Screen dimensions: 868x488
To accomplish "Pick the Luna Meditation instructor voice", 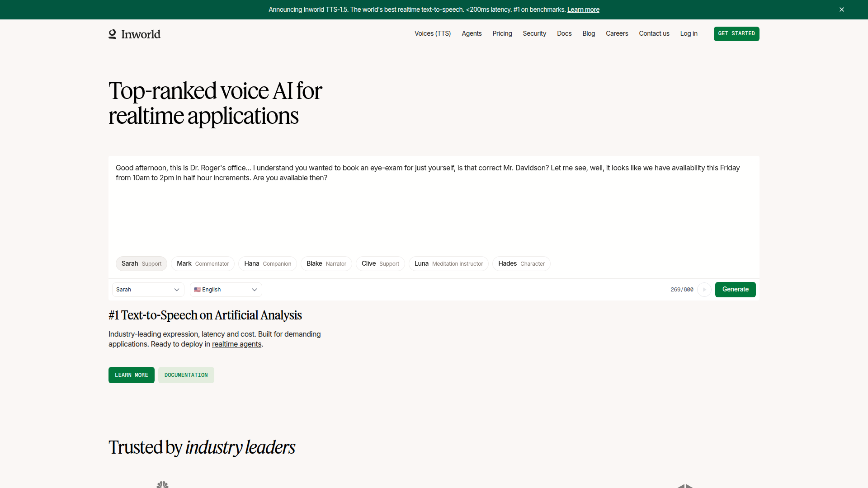I will pos(448,263).
